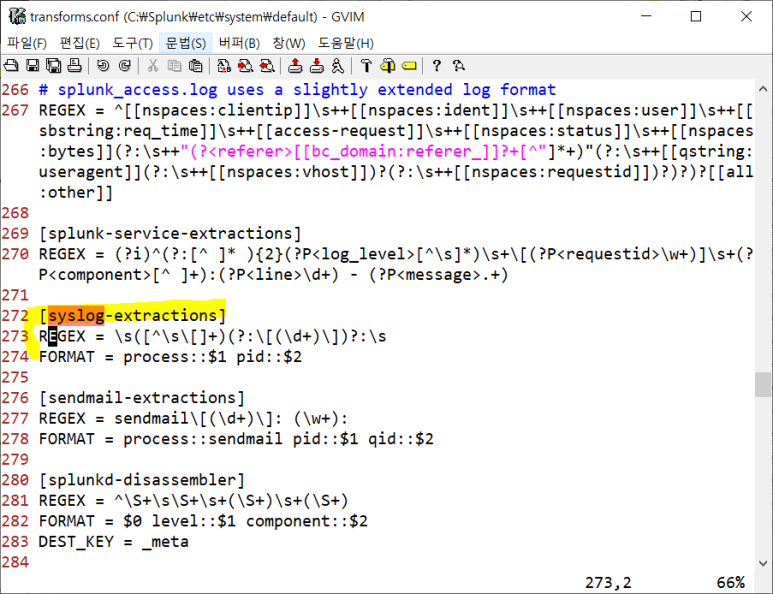
Task: Click the splunk_access.log comment on line 266
Action: (x=297, y=90)
